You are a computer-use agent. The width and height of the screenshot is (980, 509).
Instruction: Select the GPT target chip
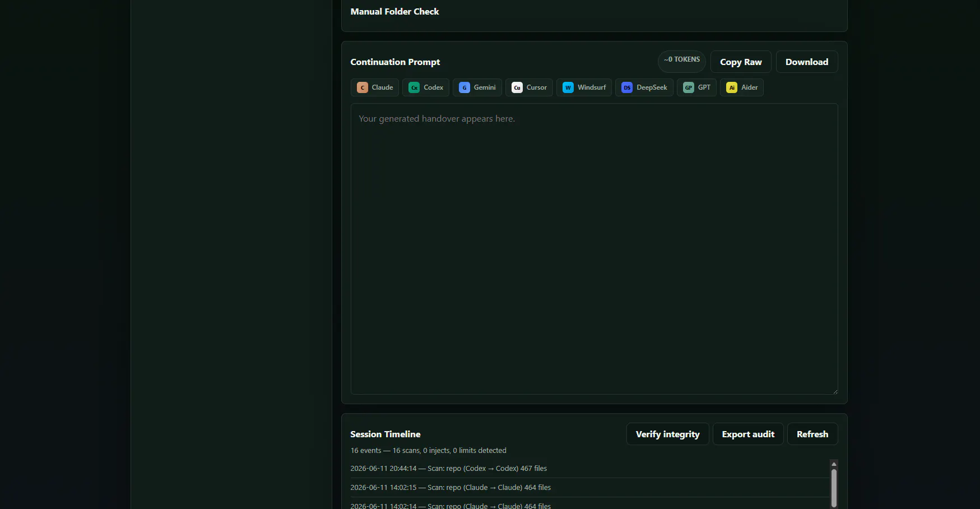(696, 87)
